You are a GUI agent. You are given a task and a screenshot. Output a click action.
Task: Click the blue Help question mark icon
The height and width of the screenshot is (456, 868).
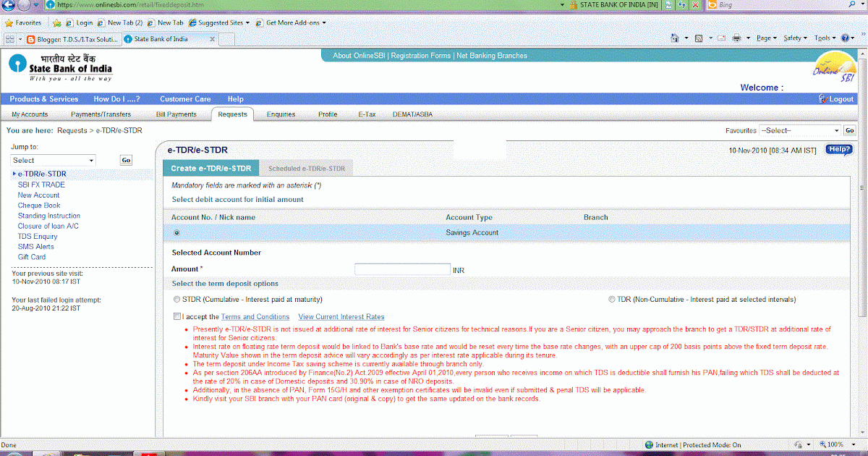[x=844, y=38]
